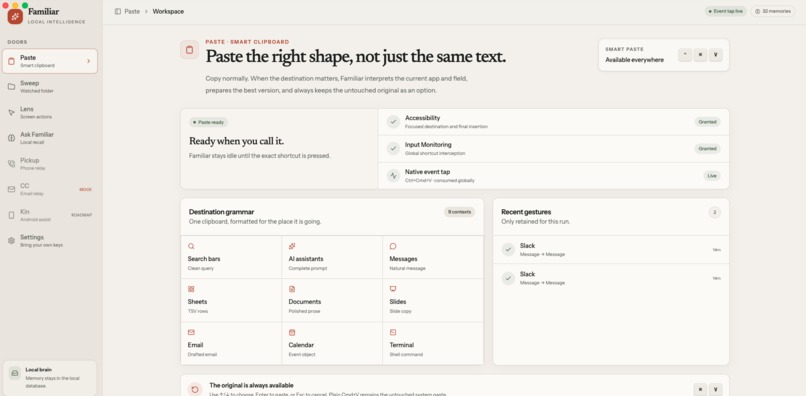Click the 32 memories badge
Image resolution: width=806 pixels, height=396 pixels.
pyautogui.click(x=773, y=11)
